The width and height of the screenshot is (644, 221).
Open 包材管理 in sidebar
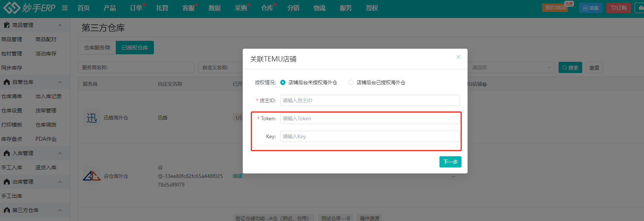[12, 54]
